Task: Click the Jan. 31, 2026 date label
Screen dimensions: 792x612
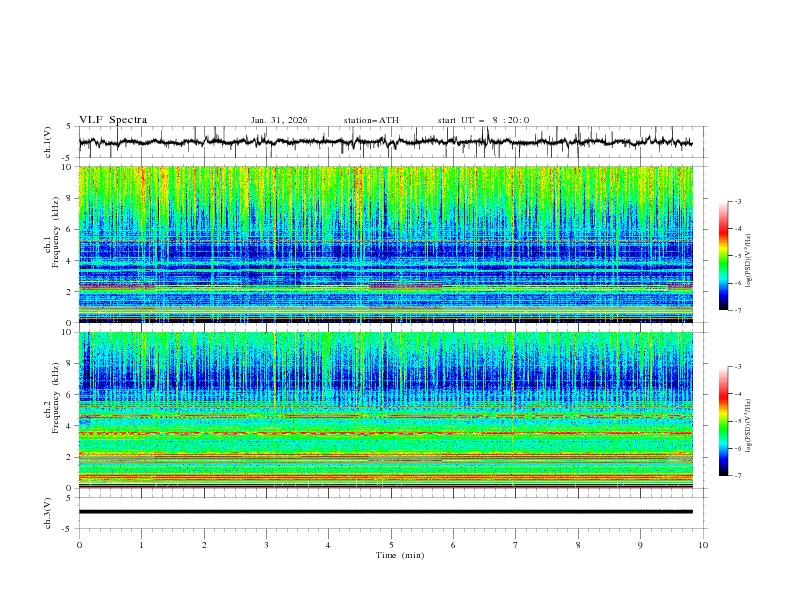Action: tap(279, 120)
